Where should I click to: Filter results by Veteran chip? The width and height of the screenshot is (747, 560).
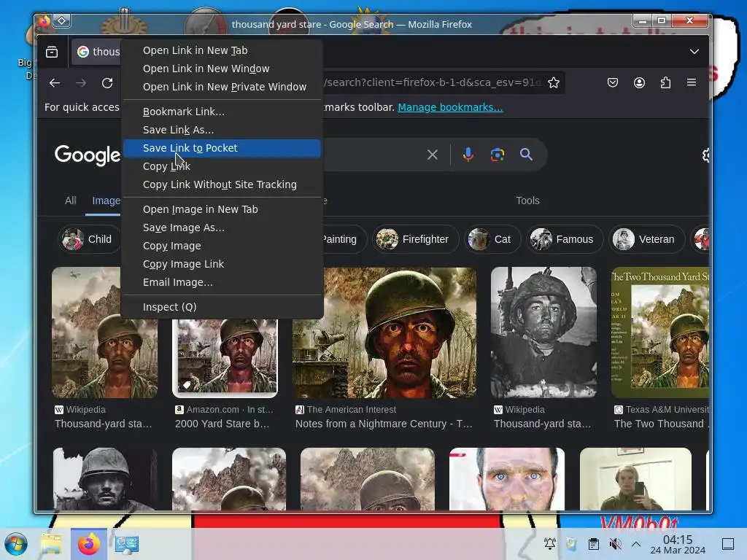click(646, 239)
